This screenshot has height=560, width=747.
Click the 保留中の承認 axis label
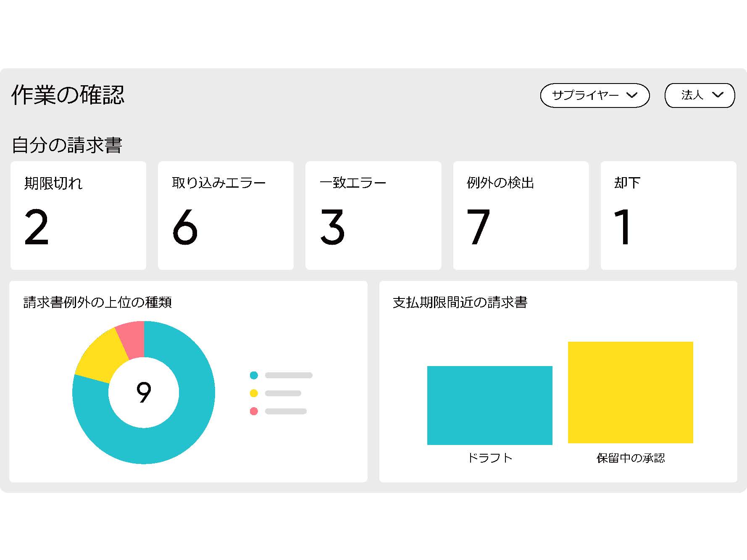click(631, 458)
